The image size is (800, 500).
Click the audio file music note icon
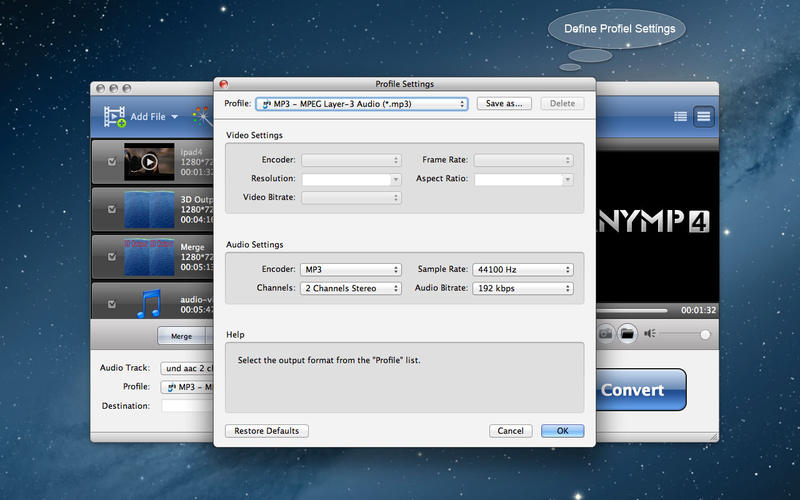(x=149, y=303)
